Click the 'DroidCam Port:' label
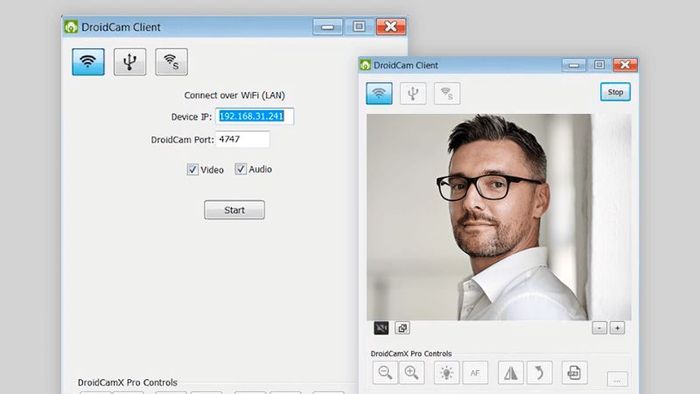The height and width of the screenshot is (394, 700). point(182,140)
